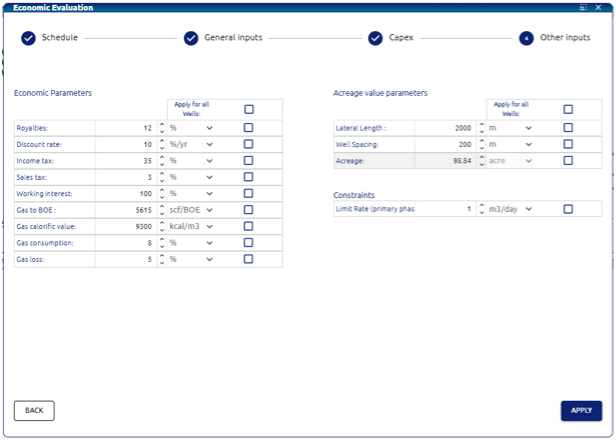Toggle the Limit Rate constraint checkbox
This screenshot has height=440, width=616.
(568, 209)
